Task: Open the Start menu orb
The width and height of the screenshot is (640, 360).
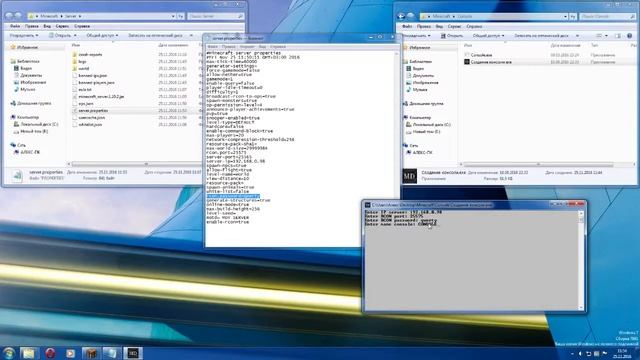Action: click(9, 353)
